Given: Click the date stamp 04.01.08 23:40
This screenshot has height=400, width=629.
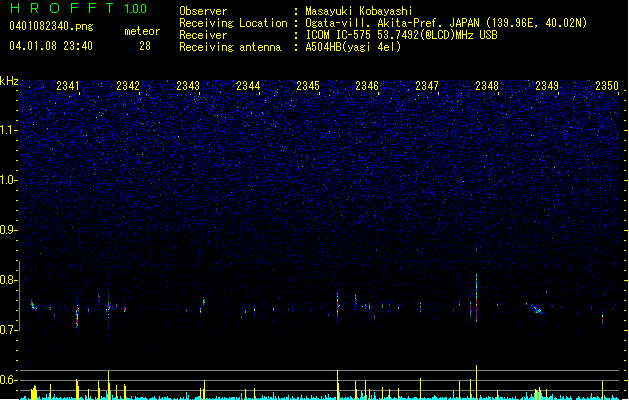Looking at the screenshot, I should coord(51,46).
